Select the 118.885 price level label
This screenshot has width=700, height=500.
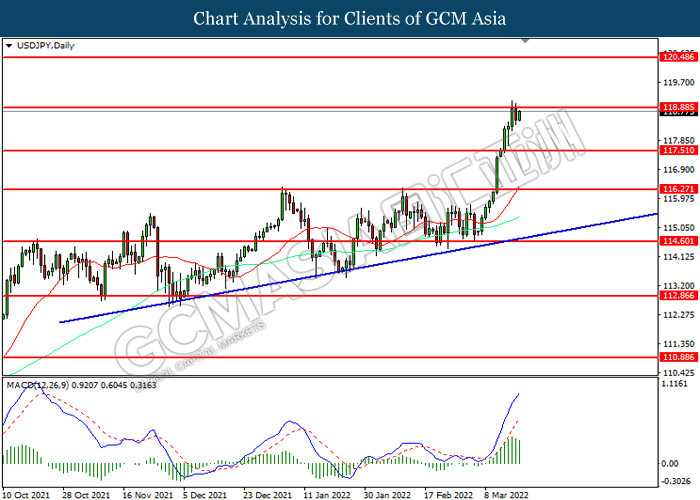tap(678, 107)
